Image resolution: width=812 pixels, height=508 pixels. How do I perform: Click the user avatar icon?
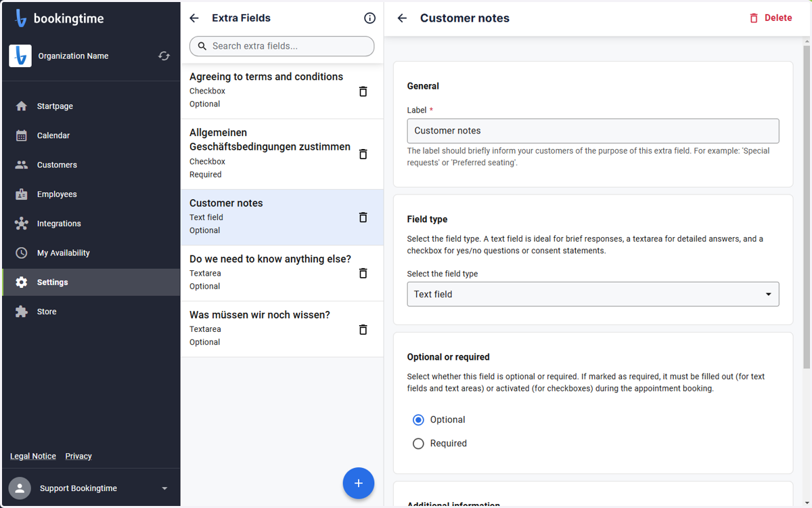(20, 488)
